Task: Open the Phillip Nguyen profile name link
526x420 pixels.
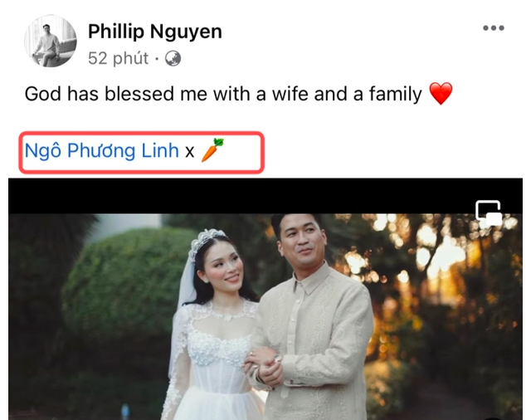Action: coord(155,32)
